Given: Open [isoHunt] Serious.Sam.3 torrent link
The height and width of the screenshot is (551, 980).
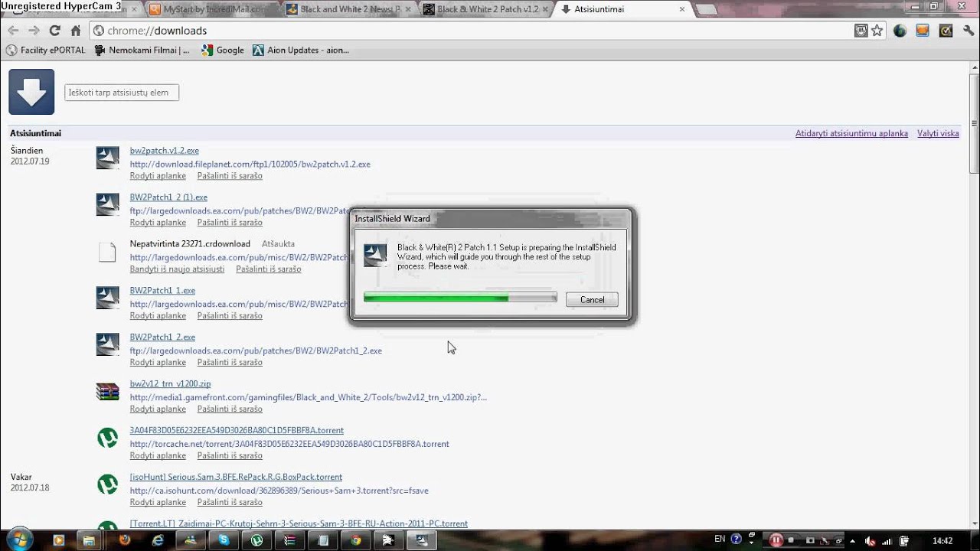Looking at the screenshot, I should 236,478.
